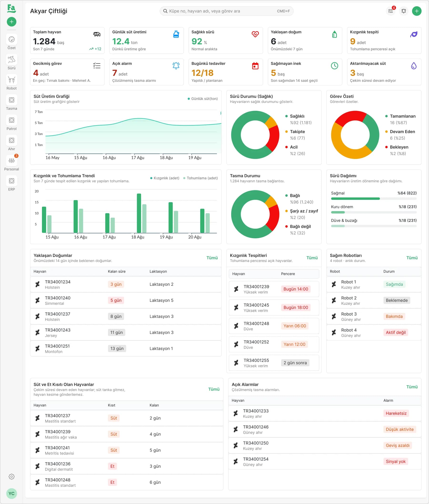
Task: Toggle the Günlük süt(ton) legend item
Action: [203, 99]
